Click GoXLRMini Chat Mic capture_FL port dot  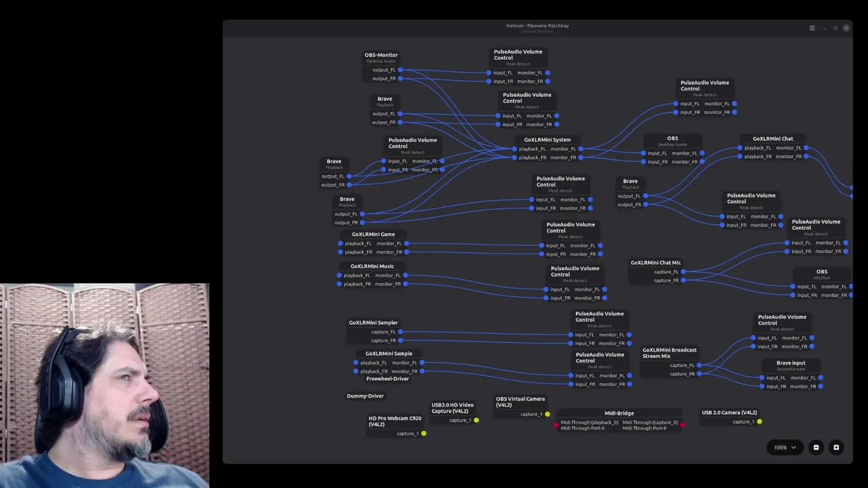click(x=683, y=272)
